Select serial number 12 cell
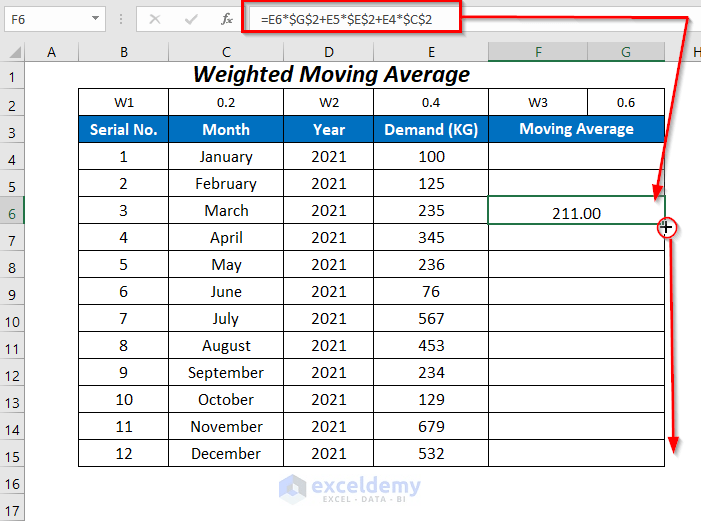This screenshot has height=521, width=701. [124, 453]
